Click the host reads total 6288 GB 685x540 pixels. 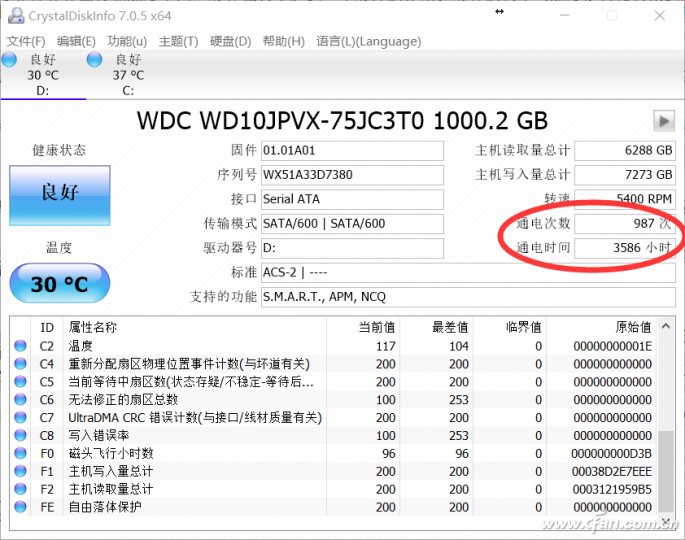(625, 151)
